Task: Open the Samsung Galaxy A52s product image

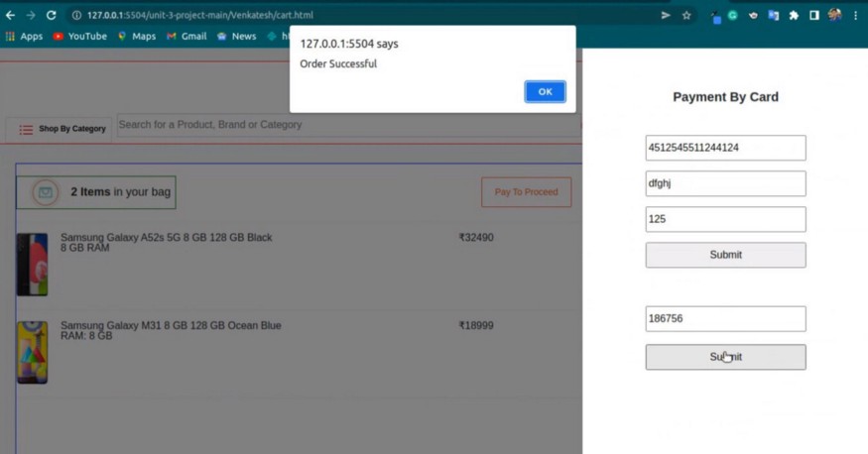Action: (32, 265)
